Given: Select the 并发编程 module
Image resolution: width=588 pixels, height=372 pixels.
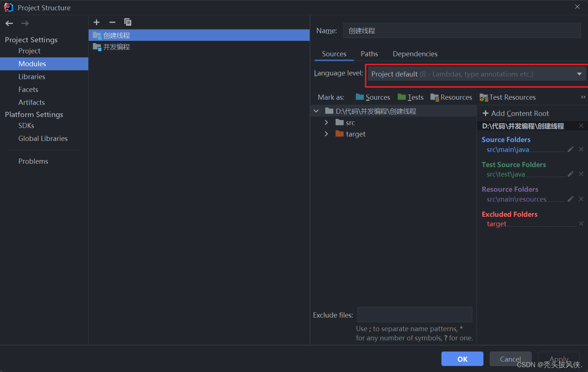Looking at the screenshot, I should [x=199, y=47].
